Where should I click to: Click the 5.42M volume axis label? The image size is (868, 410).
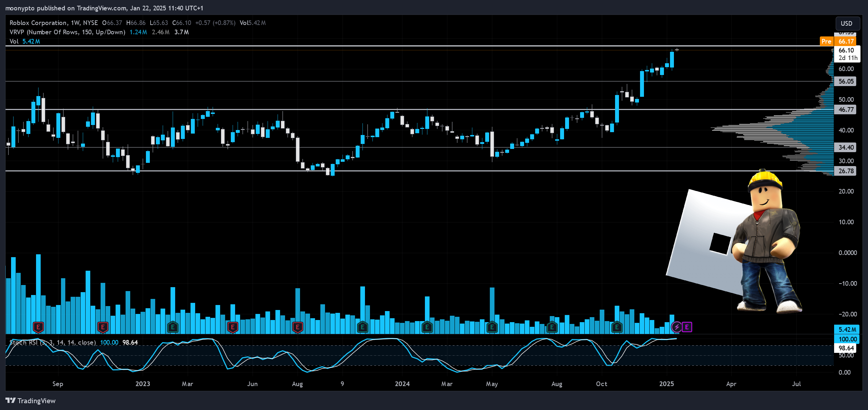pyautogui.click(x=847, y=330)
